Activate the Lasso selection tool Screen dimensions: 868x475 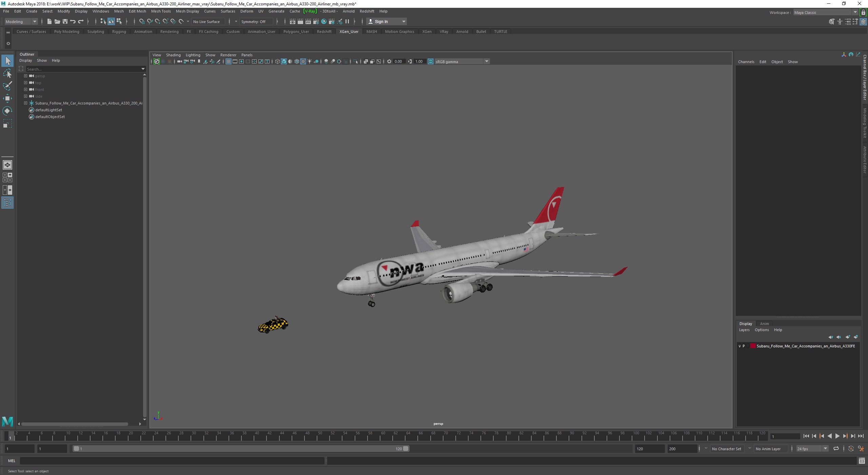[x=7, y=74]
